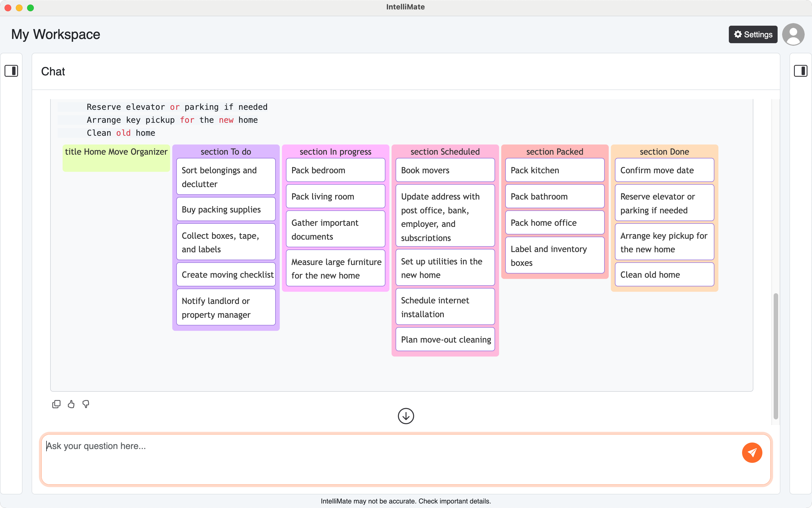The height and width of the screenshot is (508, 812).
Task: Select the Notify landlord or property manager card
Action: click(226, 307)
